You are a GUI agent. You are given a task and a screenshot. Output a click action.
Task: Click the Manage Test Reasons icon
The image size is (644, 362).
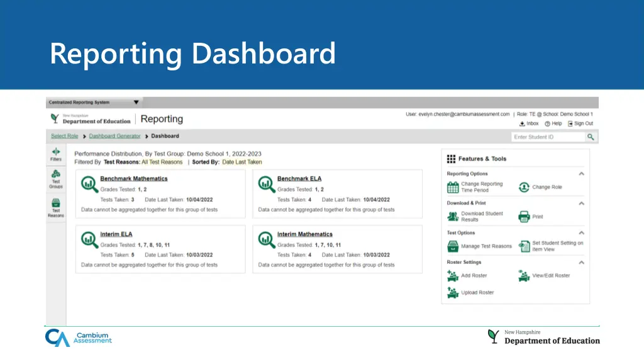[x=453, y=246]
